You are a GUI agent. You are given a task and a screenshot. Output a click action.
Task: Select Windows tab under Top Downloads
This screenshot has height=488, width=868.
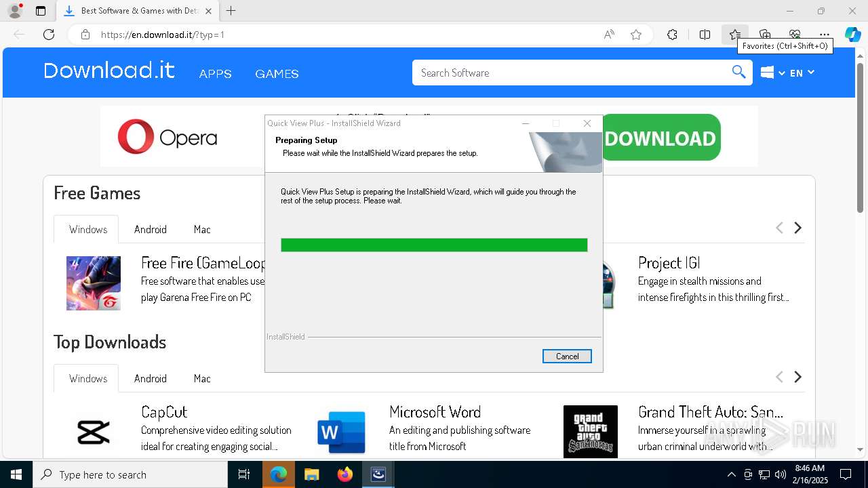88,378
